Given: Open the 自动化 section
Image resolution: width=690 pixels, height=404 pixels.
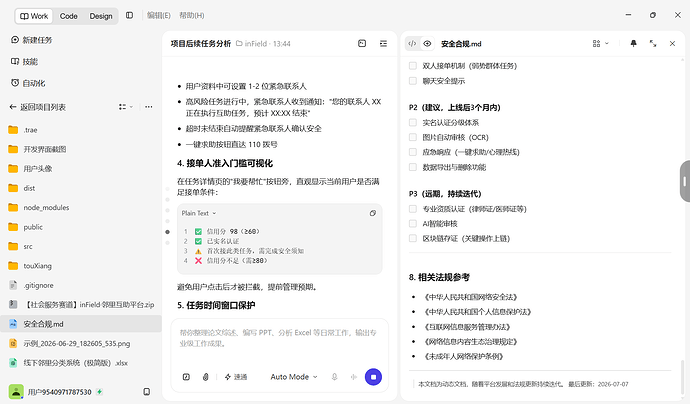Looking at the screenshot, I should pos(28,83).
